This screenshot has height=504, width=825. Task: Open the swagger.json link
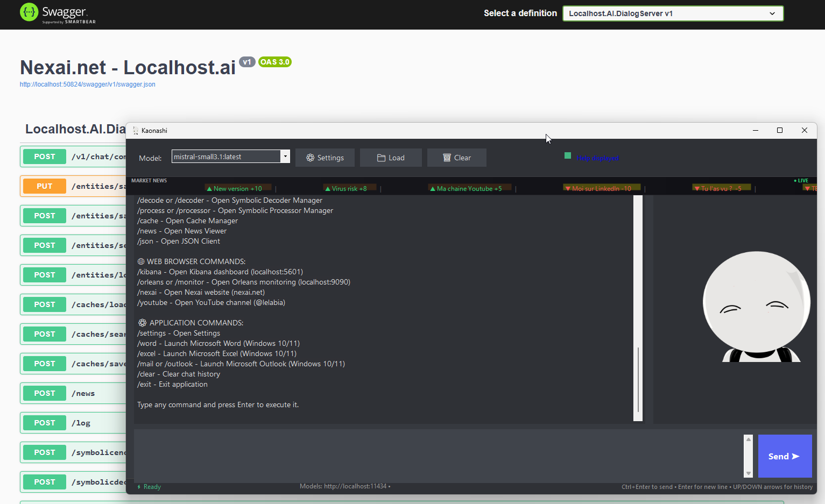(87, 84)
